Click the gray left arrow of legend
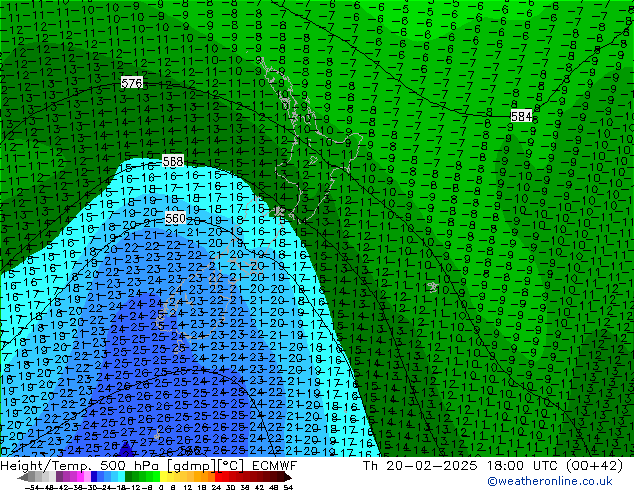The height and width of the screenshot is (490, 634). 23,477
